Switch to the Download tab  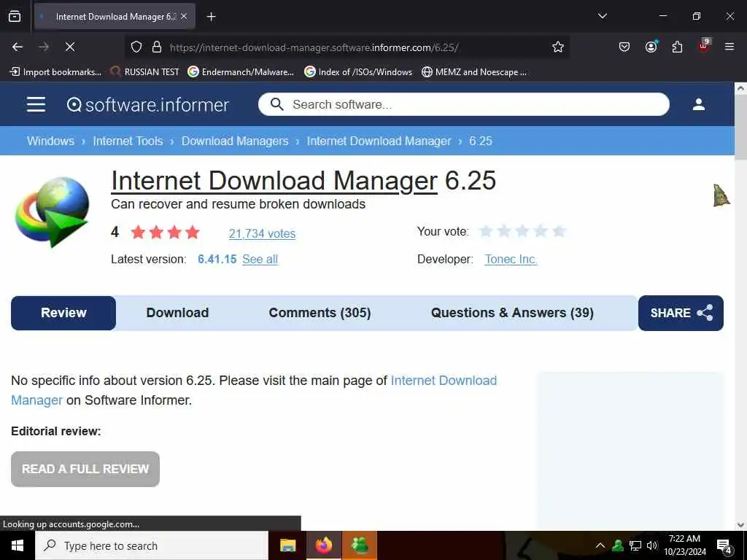(177, 313)
